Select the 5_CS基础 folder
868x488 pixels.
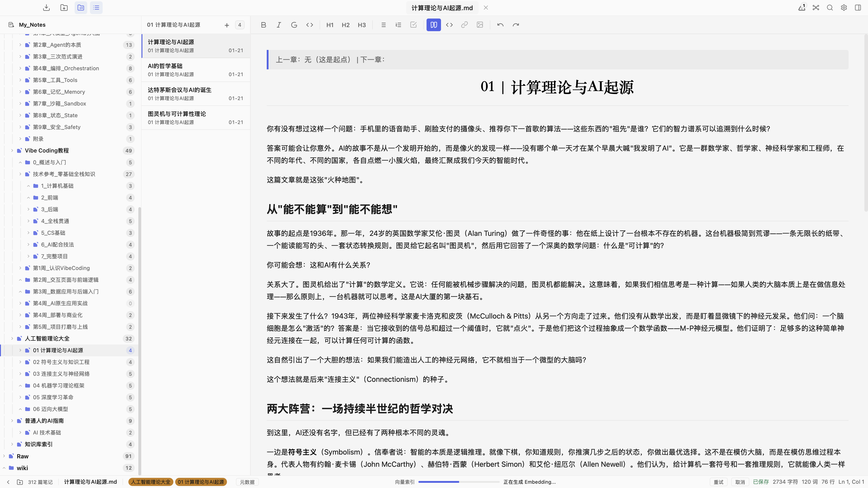pyautogui.click(x=69, y=233)
